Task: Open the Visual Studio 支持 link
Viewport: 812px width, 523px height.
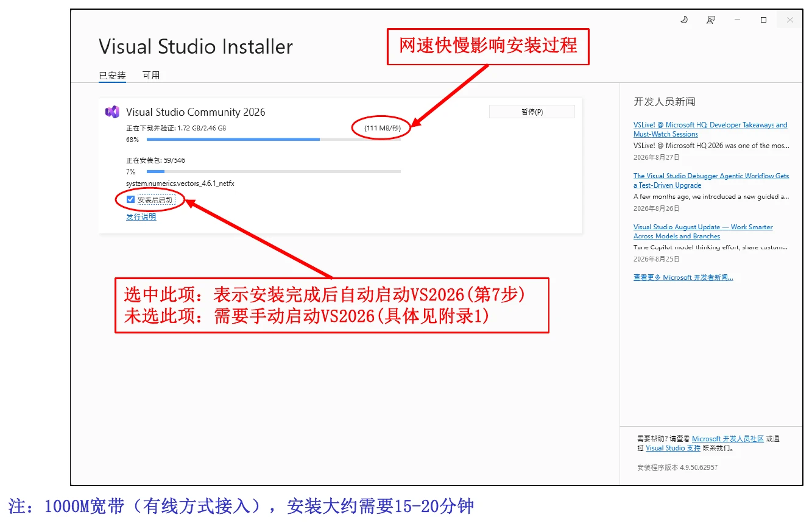Action: [x=673, y=448]
